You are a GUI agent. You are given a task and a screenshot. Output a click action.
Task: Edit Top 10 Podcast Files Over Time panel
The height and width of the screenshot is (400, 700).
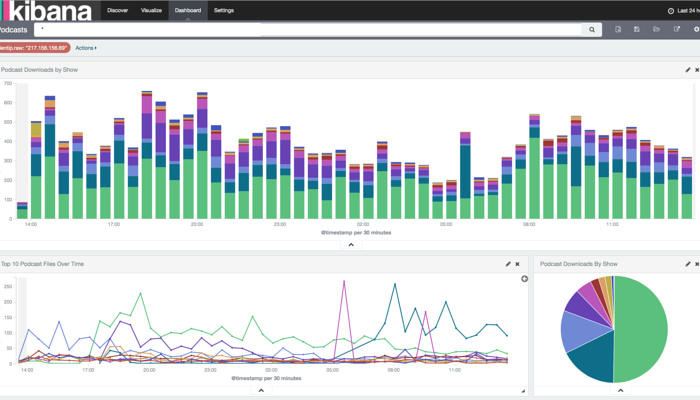[x=508, y=264]
